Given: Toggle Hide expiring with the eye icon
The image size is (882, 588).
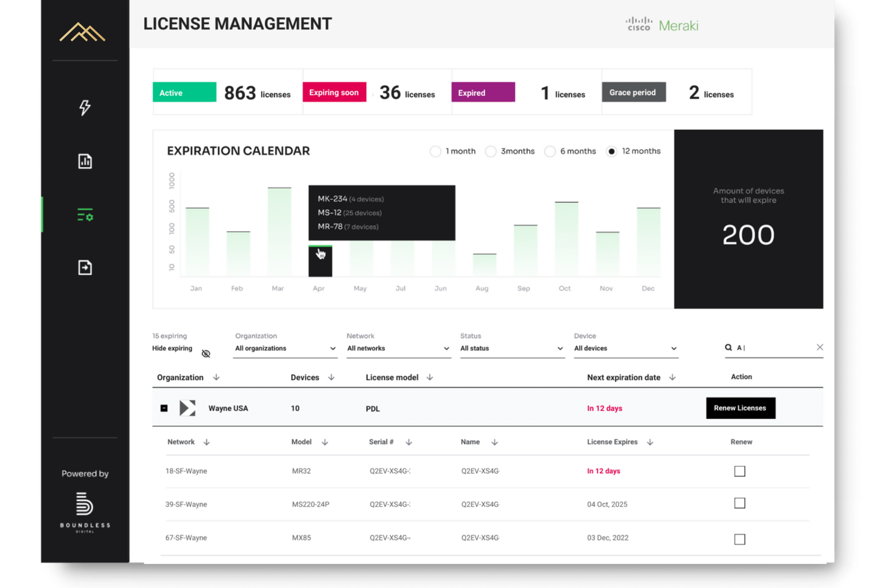Looking at the screenshot, I should 206,353.
